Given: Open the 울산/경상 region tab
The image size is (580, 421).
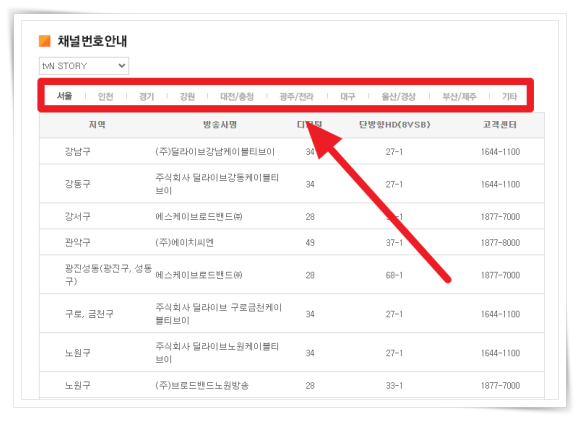Looking at the screenshot, I should [x=398, y=97].
